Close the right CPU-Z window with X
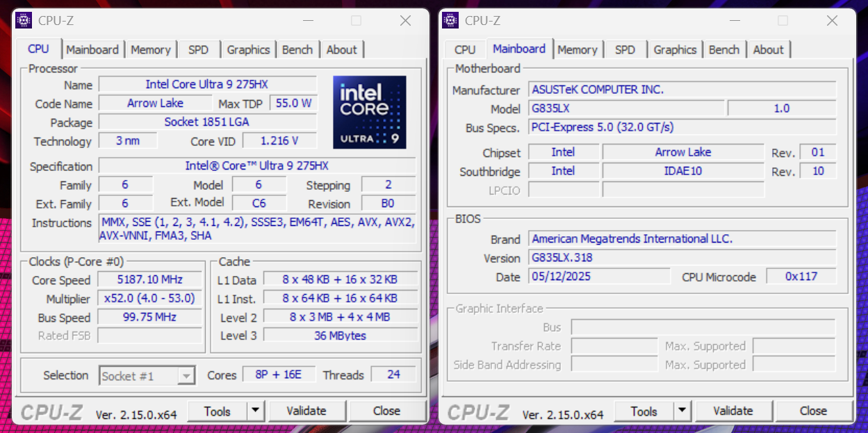The width and height of the screenshot is (868, 433). (x=833, y=21)
